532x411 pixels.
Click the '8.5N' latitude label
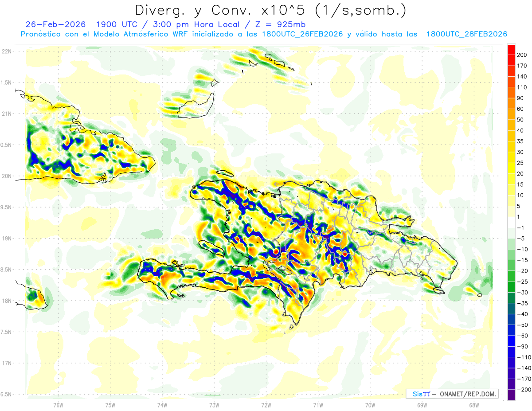7,270
